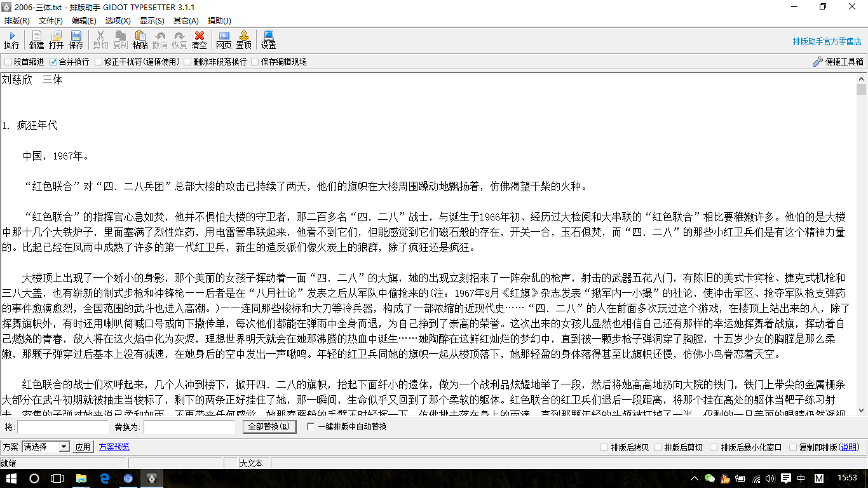Launch Edge browser from the taskbar
Image resolution: width=868 pixels, height=488 pixels.
pos(104,478)
